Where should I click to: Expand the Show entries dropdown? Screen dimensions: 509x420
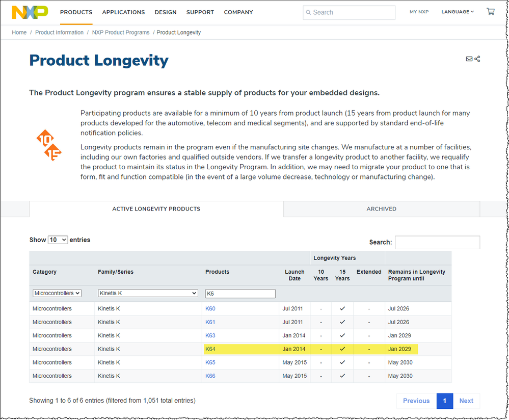58,240
